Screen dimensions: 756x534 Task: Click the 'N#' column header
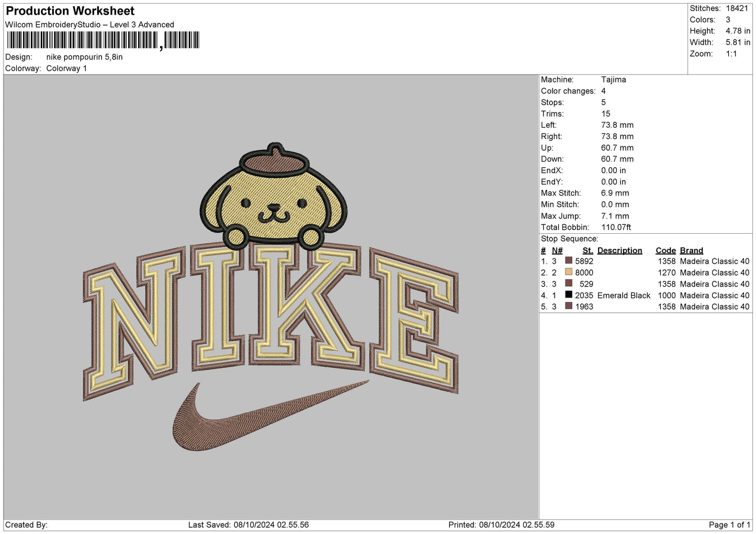[x=557, y=251]
